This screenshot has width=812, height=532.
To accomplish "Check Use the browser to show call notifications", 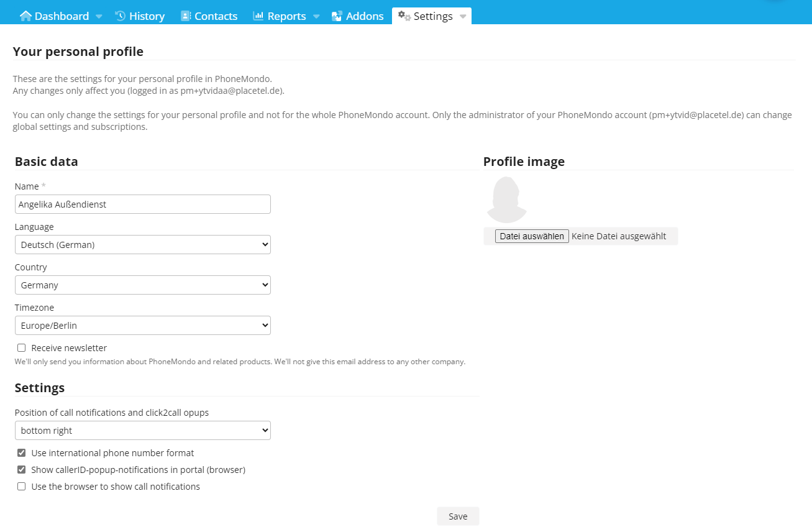I will coord(22,487).
